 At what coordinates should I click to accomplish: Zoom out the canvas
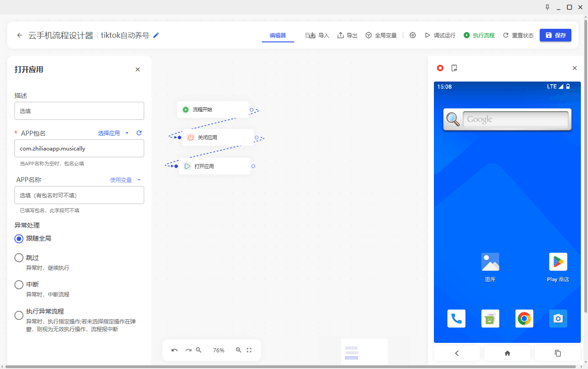click(199, 350)
